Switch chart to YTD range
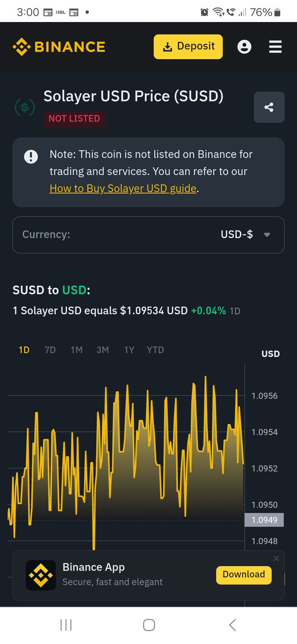Viewport: 297px width, 644px height. point(155,350)
